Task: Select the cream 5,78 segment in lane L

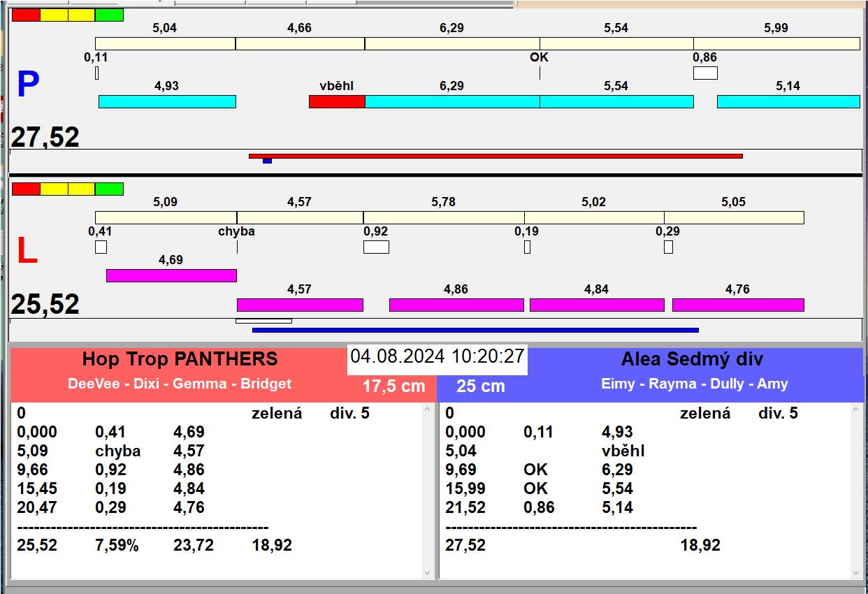Action: [444, 217]
